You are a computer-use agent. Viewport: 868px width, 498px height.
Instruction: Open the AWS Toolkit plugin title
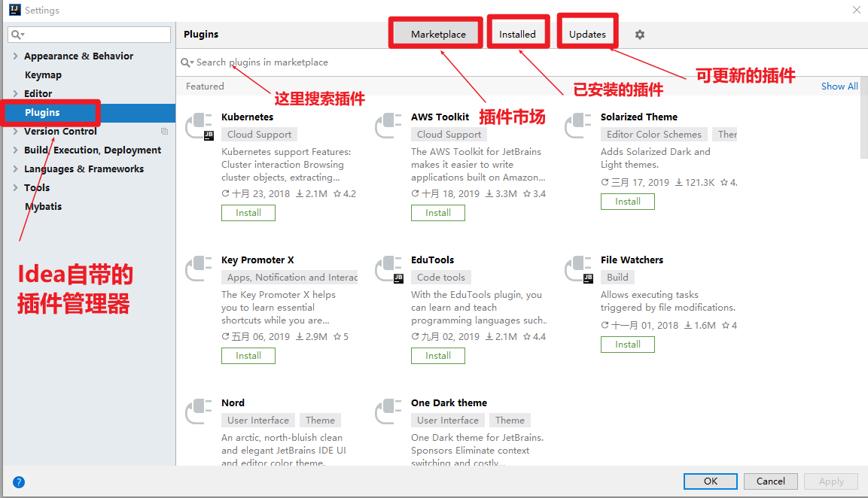pyautogui.click(x=440, y=117)
